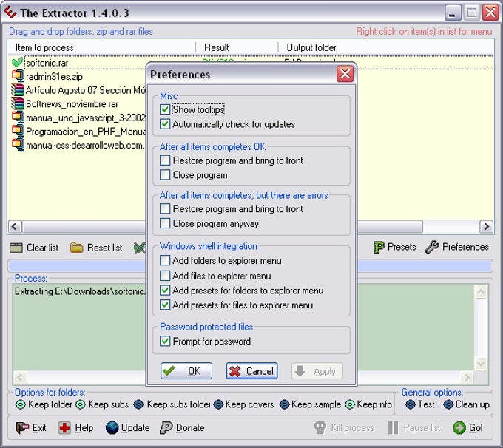Uncheck Add presets for files to explorer menu
This screenshot has height=448, width=503.
pyautogui.click(x=165, y=305)
